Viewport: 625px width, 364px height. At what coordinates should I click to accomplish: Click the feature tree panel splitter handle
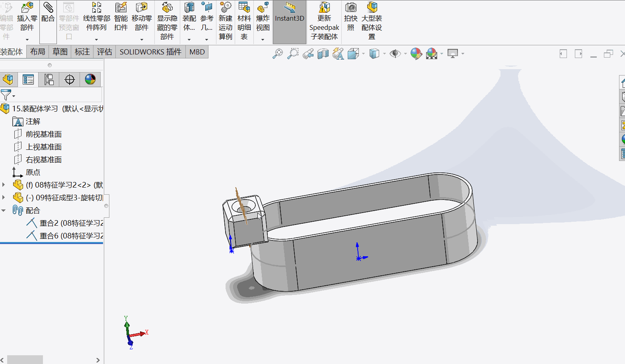pos(106,206)
